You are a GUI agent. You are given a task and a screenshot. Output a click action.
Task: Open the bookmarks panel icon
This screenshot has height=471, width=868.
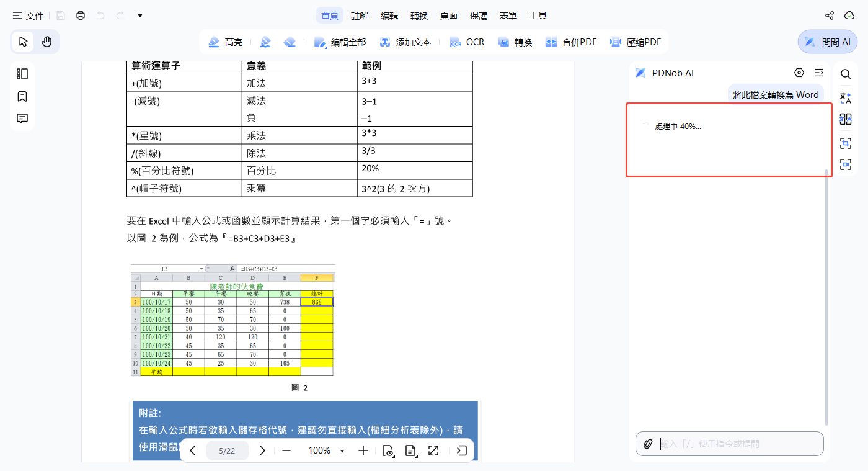[x=22, y=96]
